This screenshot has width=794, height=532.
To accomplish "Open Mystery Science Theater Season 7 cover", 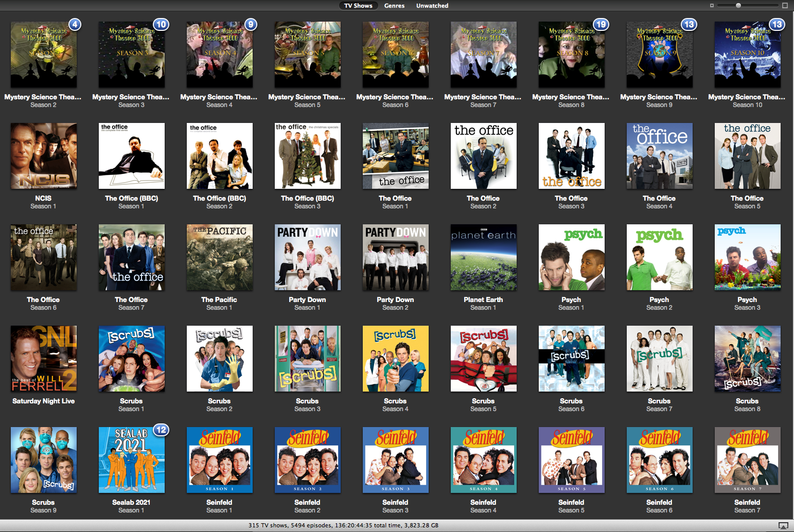I will (x=484, y=55).
